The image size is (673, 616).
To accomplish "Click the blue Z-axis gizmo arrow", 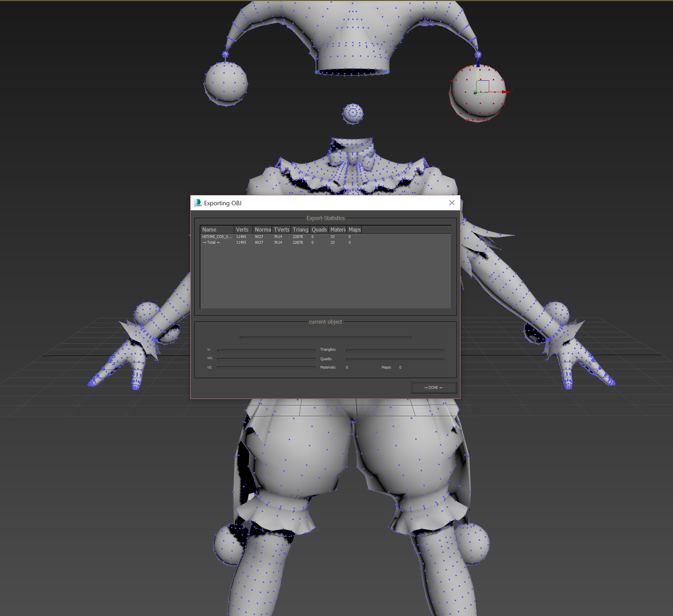I will (x=478, y=63).
